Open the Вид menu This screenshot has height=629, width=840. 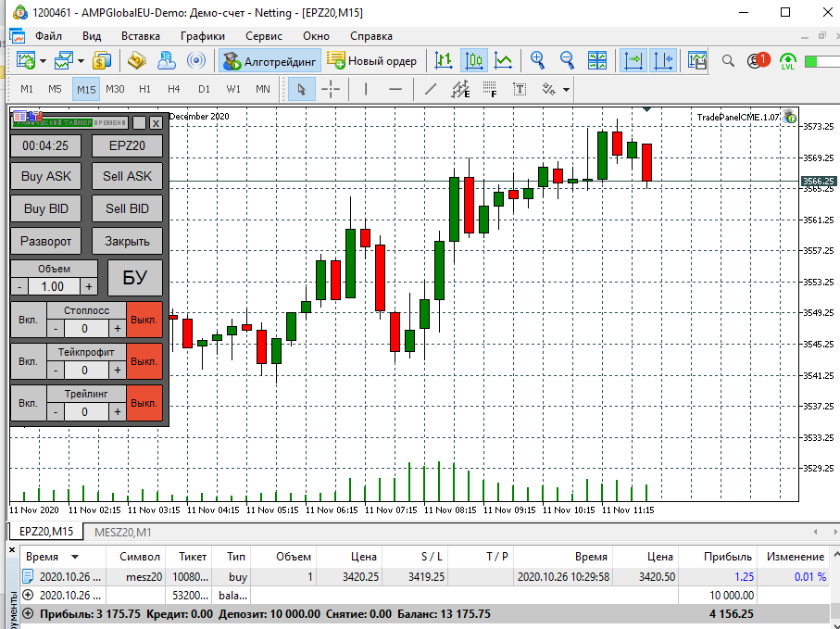tap(92, 36)
